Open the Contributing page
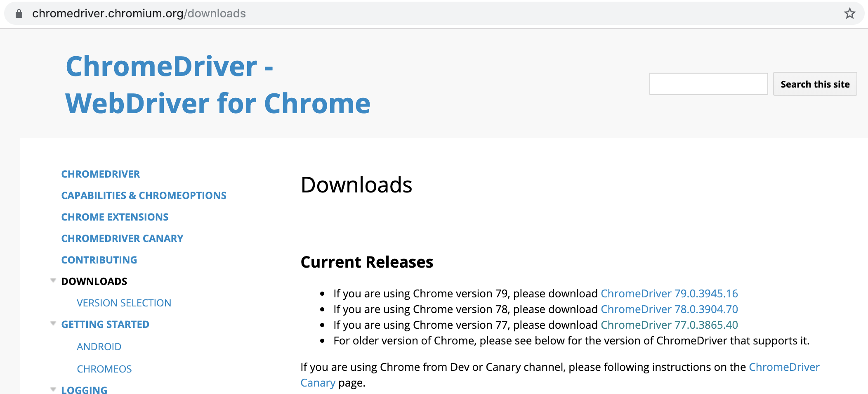Image resolution: width=868 pixels, height=394 pixels. [99, 260]
